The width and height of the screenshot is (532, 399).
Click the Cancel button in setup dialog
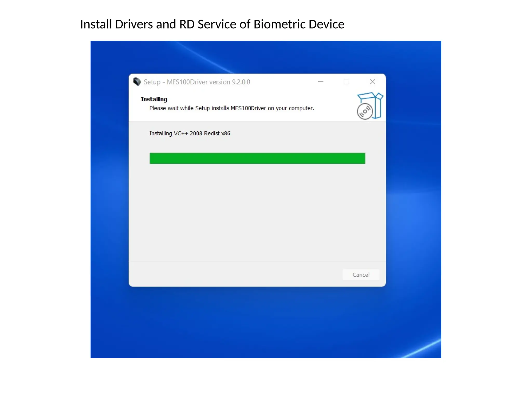361,275
